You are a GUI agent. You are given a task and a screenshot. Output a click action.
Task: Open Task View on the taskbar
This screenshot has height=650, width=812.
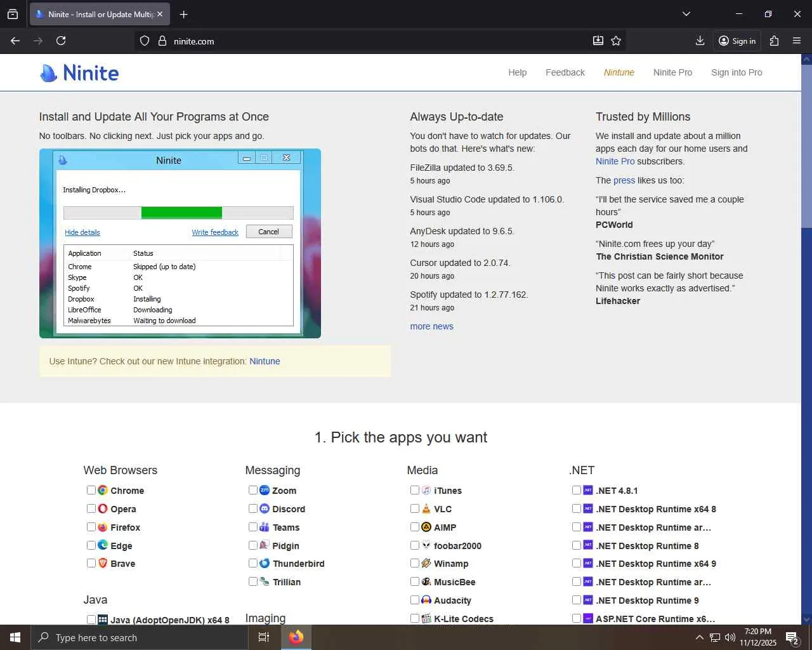264,637
